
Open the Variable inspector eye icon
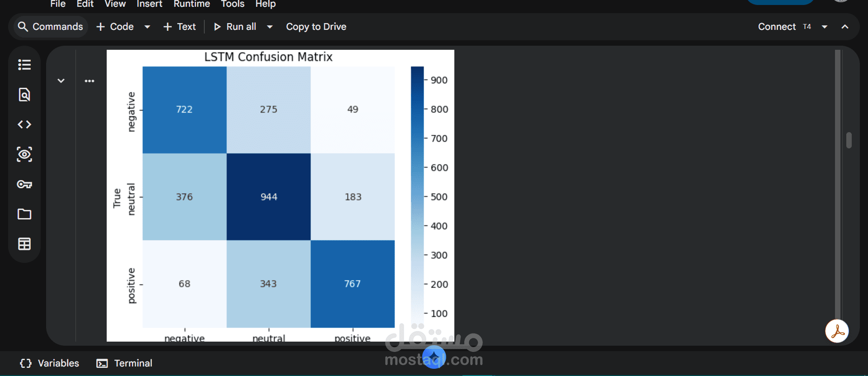pos(24,154)
